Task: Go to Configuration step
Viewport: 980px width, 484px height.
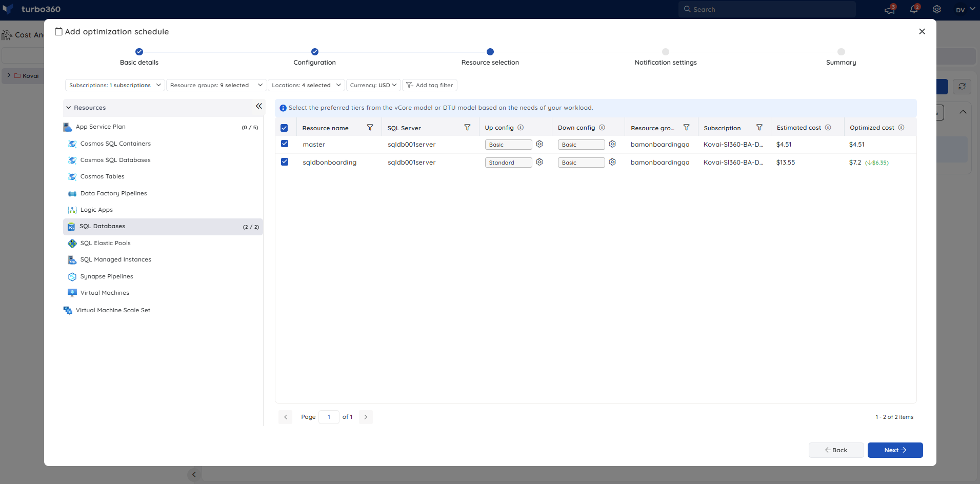Action: 314,56
